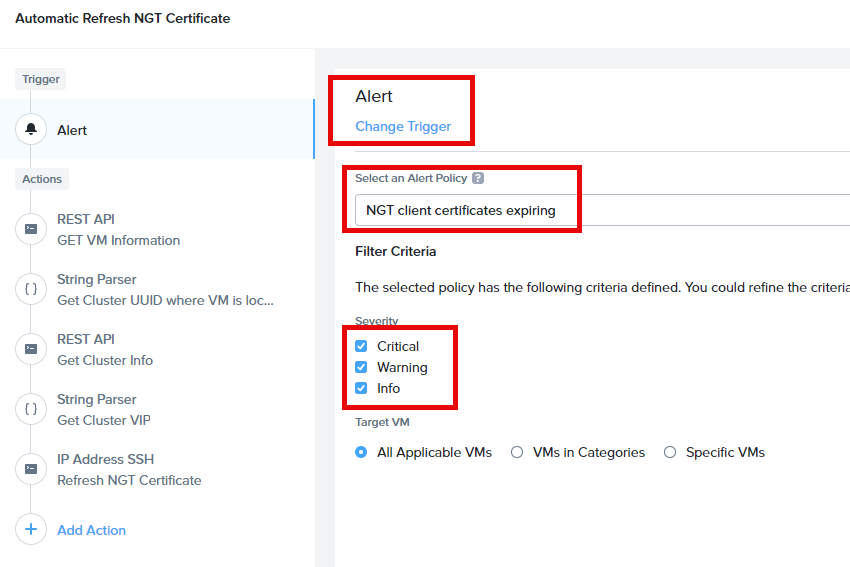Click the plus icon to add action

click(x=31, y=530)
